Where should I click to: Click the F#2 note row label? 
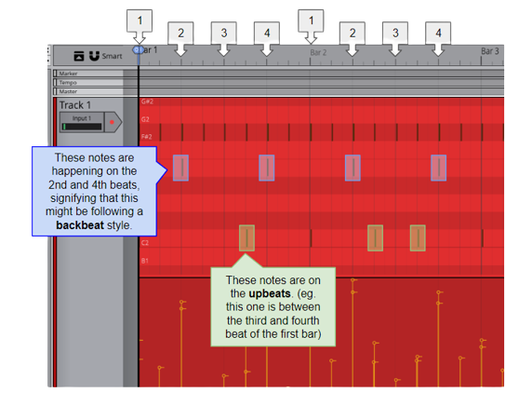tap(147, 137)
